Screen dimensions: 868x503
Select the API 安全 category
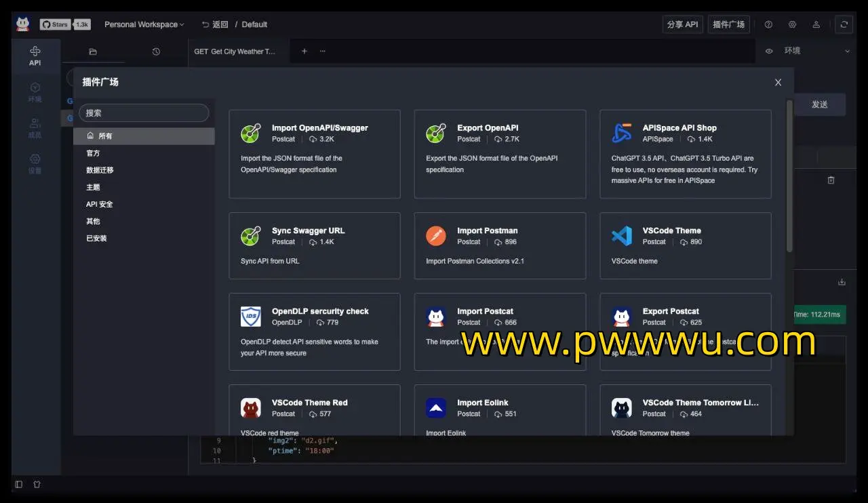[x=100, y=204]
